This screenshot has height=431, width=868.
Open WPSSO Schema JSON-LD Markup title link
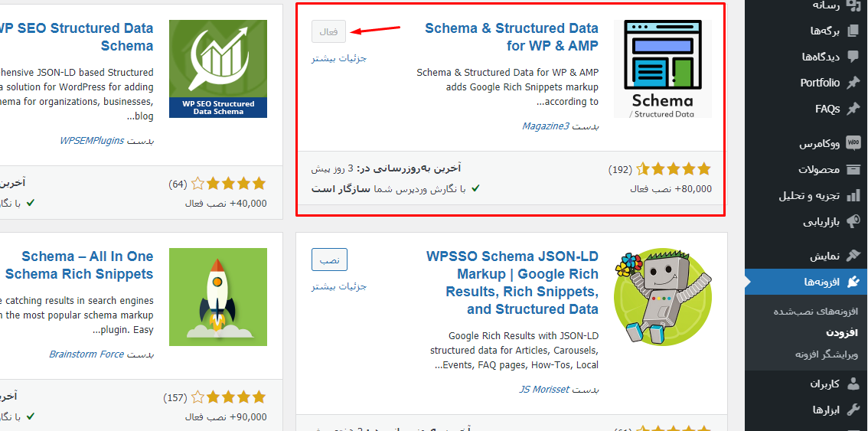click(512, 282)
